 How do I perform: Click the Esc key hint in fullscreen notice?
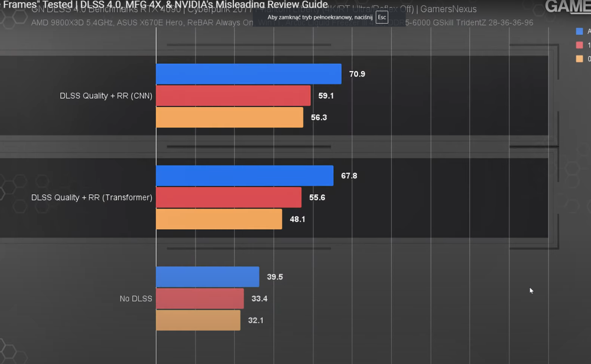pos(382,17)
